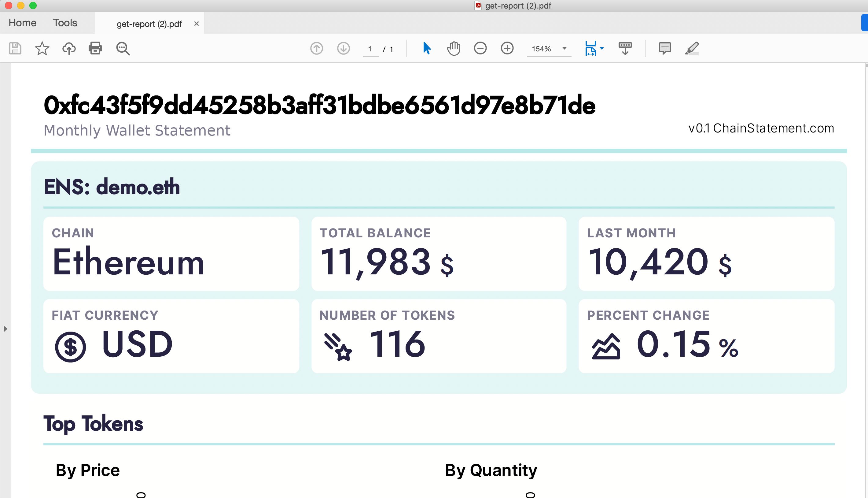Click the fit page width icon
Image resolution: width=868 pixels, height=498 pixels.
pos(590,48)
